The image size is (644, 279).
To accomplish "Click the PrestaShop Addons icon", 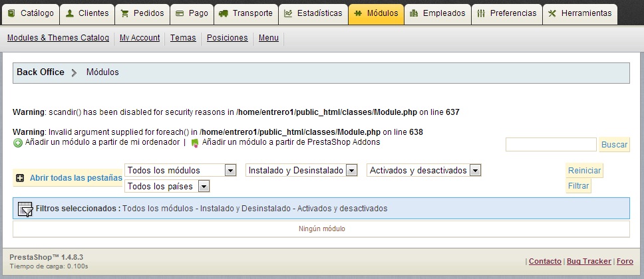I will coord(195,143).
